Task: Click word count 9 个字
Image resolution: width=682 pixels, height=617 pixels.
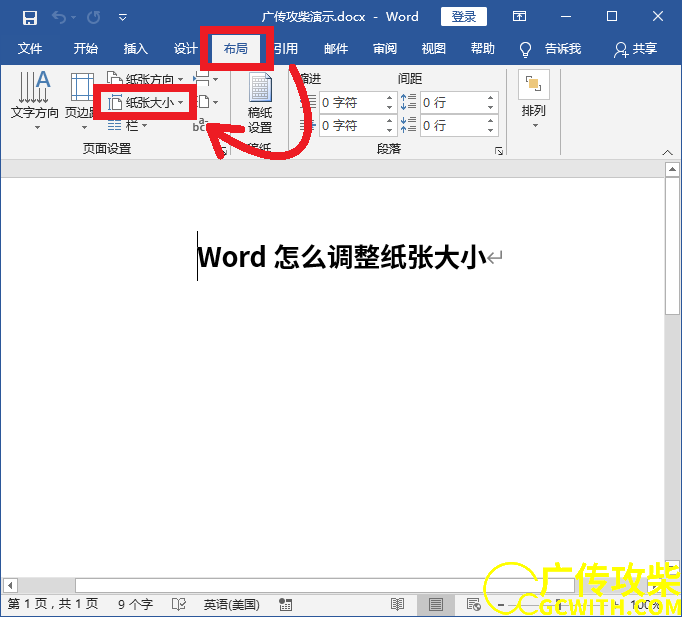Action: [x=135, y=604]
